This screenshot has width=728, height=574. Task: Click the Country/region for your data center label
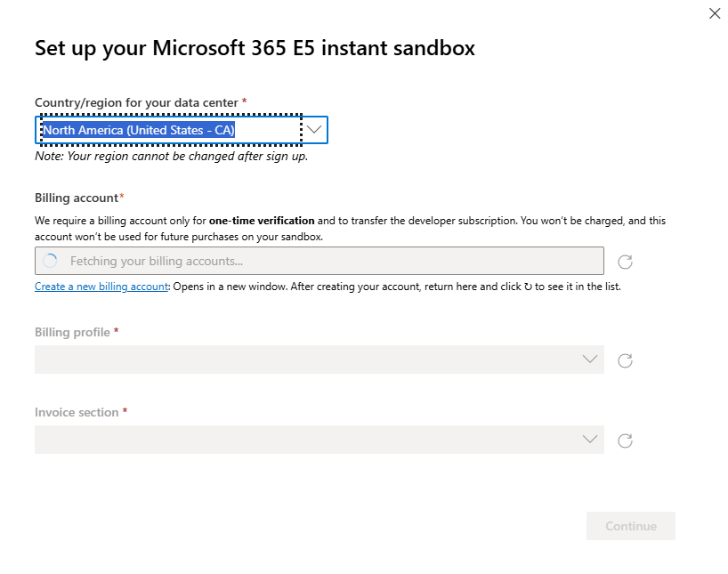point(136,102)
